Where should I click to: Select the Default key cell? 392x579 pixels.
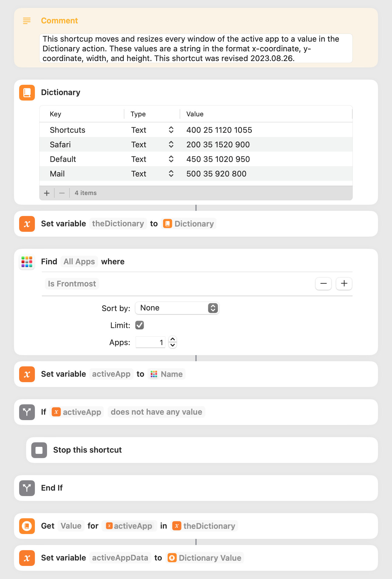tap(63, 159)
